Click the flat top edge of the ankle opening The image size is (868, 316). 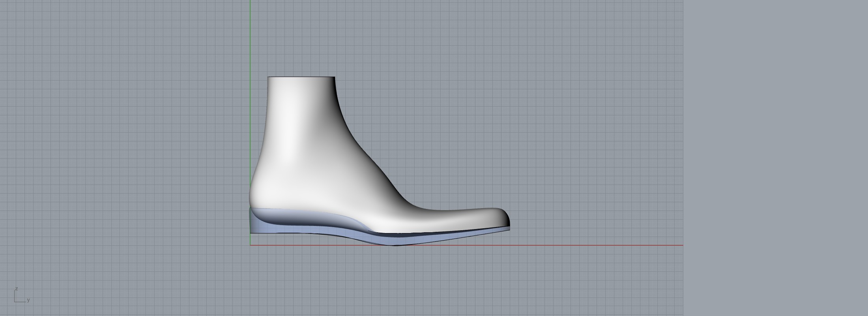click(301, 77)
